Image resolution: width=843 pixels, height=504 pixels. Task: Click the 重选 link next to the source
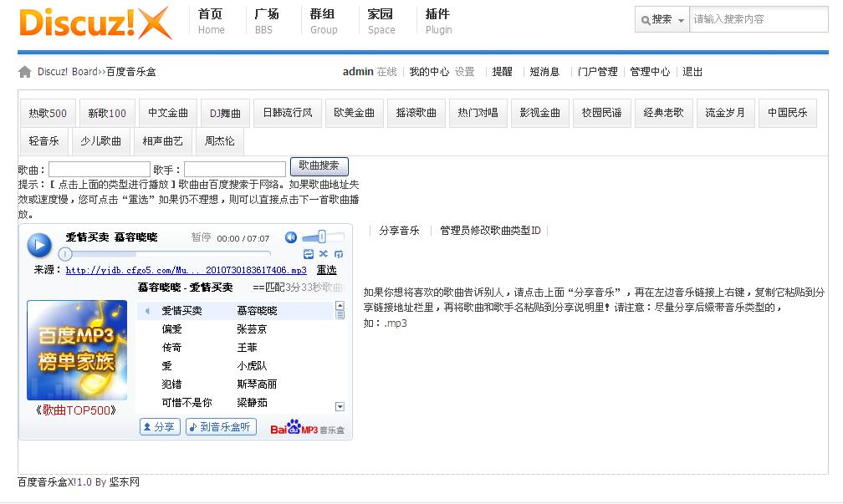click(x=326, y=270)
